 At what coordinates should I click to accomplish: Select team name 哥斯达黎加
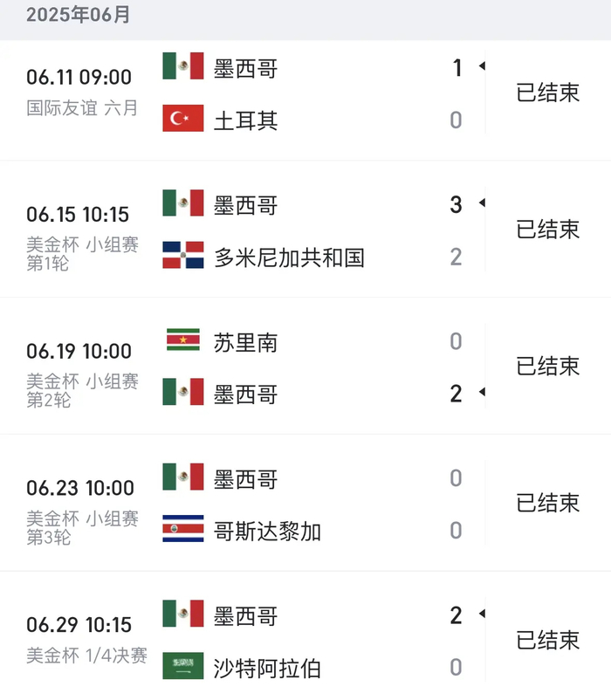267,530
